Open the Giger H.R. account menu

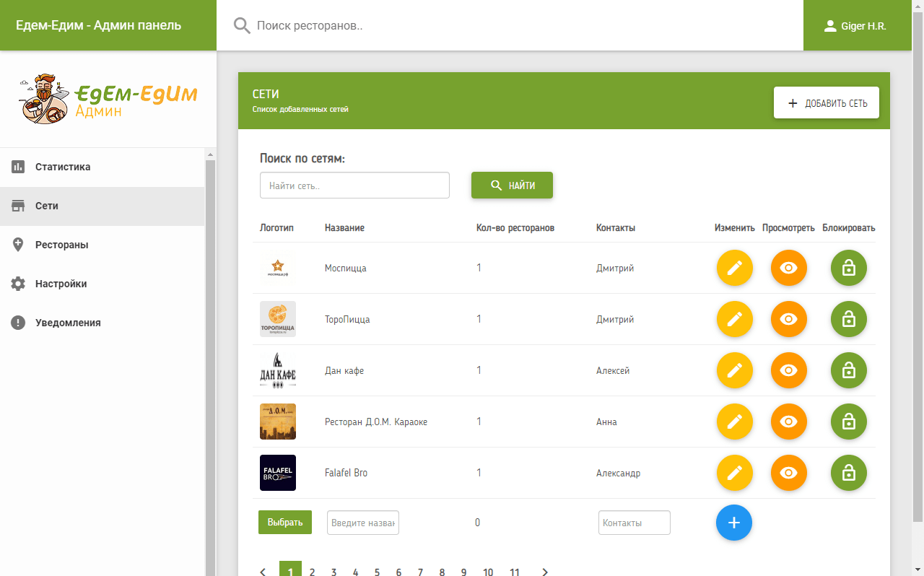[858, 26]
